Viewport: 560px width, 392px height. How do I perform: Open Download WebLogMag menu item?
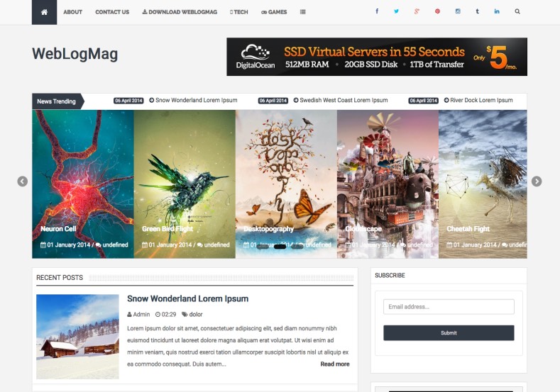180,12
